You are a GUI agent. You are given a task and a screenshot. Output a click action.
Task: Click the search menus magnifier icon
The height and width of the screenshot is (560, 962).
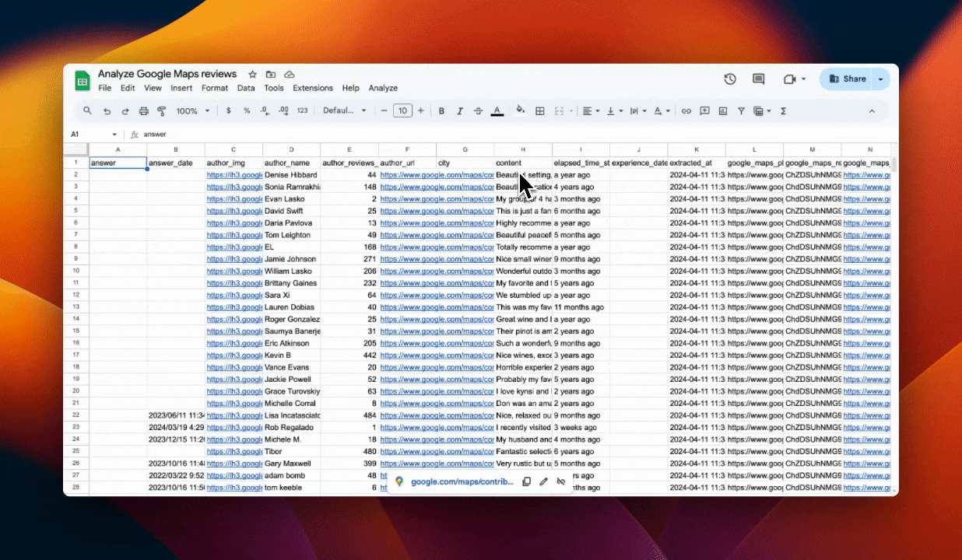coord(88,111)
